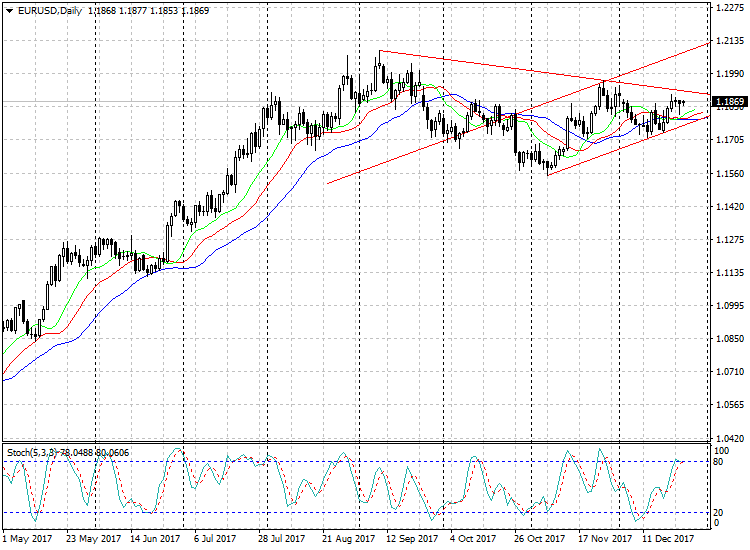Click the 17 Nov 2017 date label

click(x=605, y=539)
